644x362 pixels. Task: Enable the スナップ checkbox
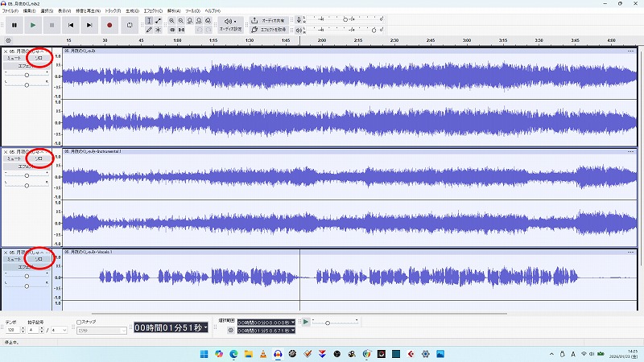[x=78, y=322]
